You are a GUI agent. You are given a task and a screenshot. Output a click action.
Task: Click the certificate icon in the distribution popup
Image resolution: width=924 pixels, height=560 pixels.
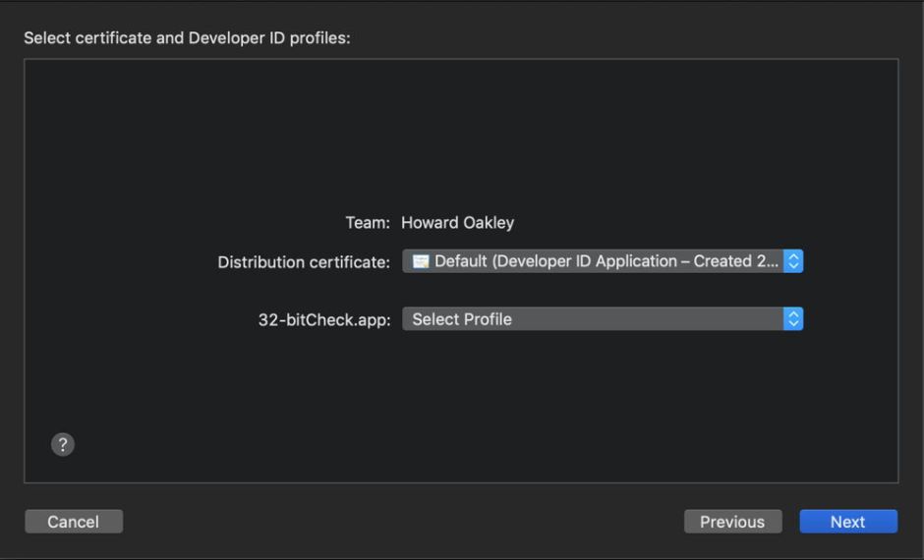421,262
